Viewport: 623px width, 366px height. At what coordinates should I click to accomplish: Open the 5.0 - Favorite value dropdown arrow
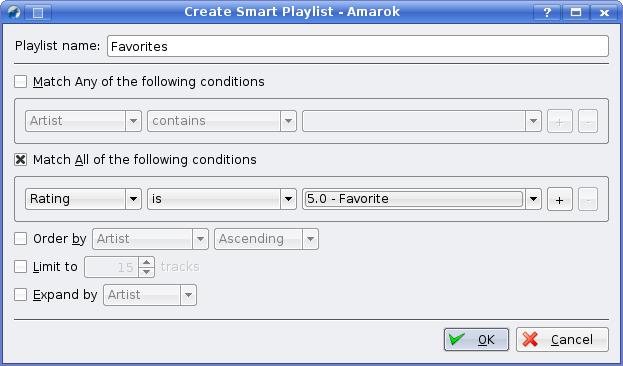(x=533, y=199)
